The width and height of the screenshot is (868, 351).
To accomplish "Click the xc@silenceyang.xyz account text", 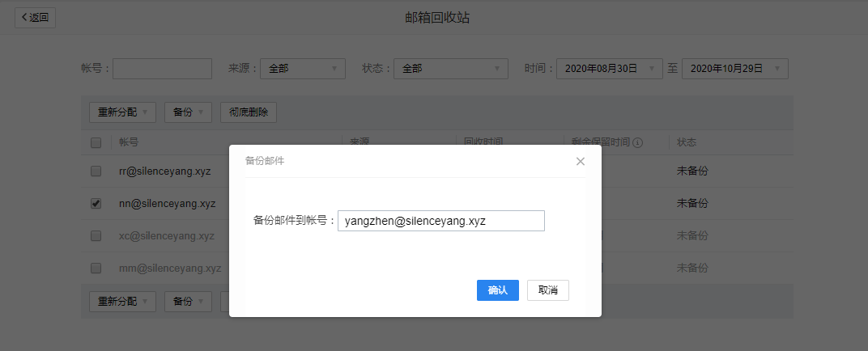I will [x=167, y=235].
